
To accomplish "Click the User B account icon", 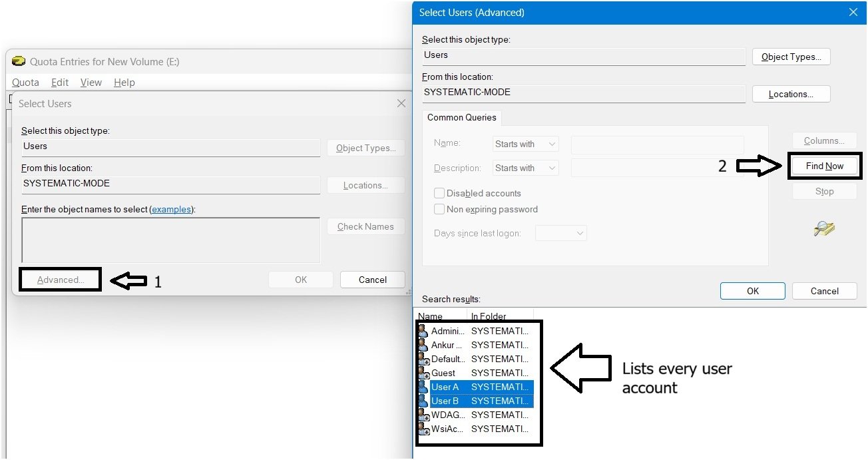I will [423, 401].
